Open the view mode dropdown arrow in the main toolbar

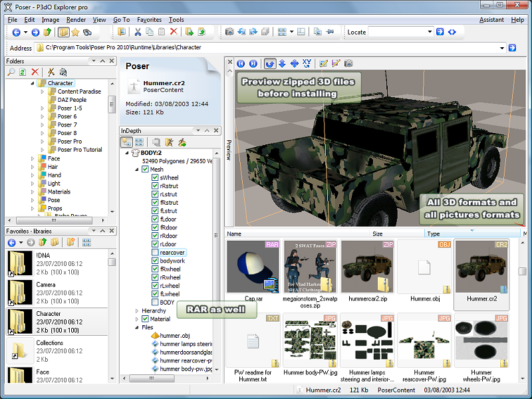point(291,32)
